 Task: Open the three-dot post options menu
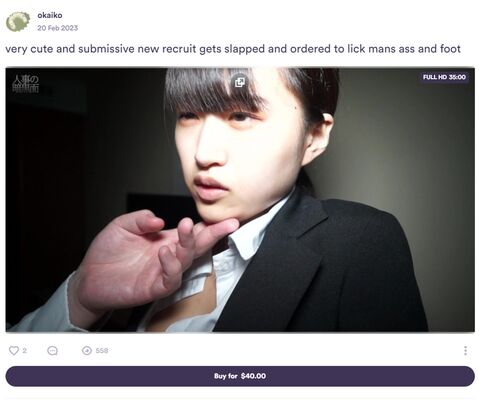(465, 351)
